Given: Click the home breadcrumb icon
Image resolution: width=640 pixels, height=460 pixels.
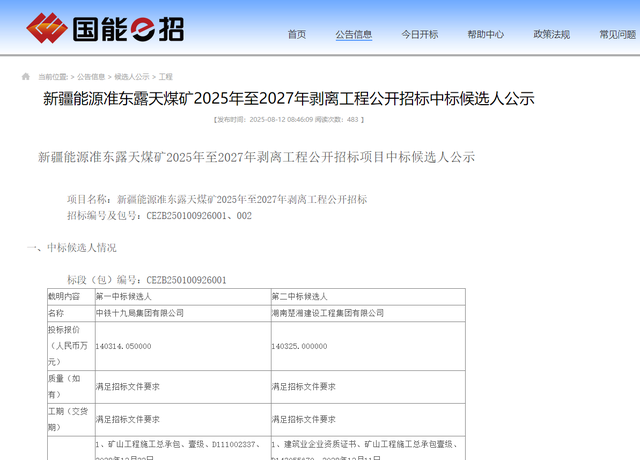Looking at the screenshot, I should point(26,76).
